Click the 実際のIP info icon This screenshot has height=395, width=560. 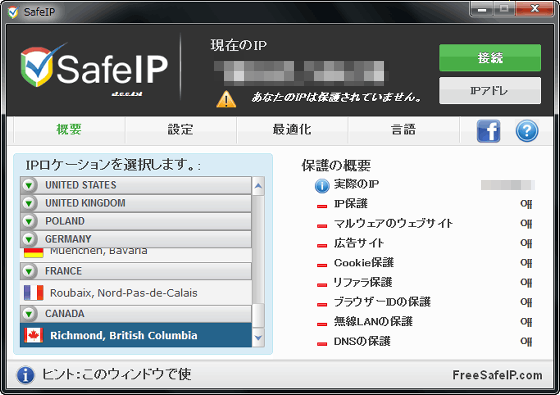[x=322, y=186]
